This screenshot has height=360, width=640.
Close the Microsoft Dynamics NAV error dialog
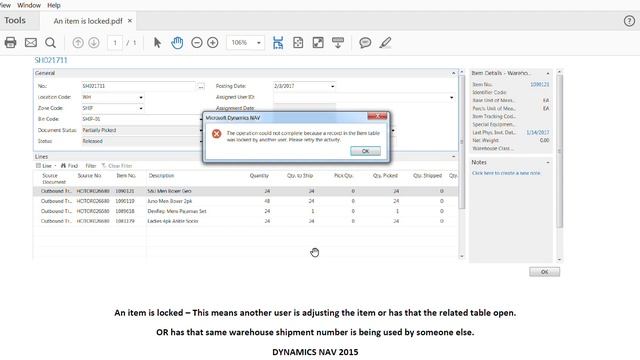point(378,116)
